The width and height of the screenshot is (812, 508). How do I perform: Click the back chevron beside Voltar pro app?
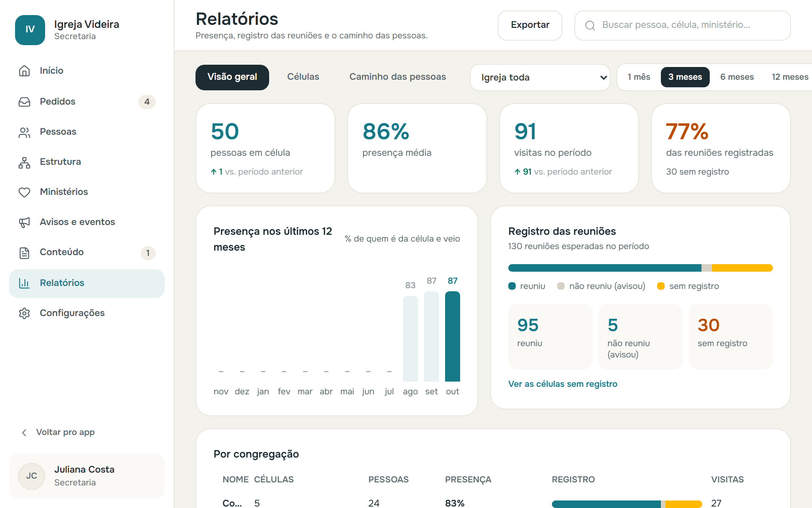pyautogui.click(x=24, y=432)
